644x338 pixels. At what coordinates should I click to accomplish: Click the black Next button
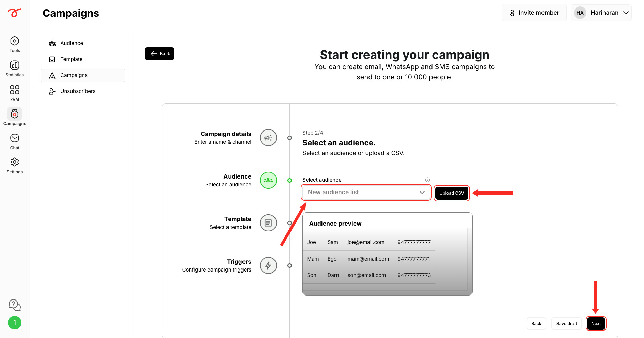tap(596, 324)
